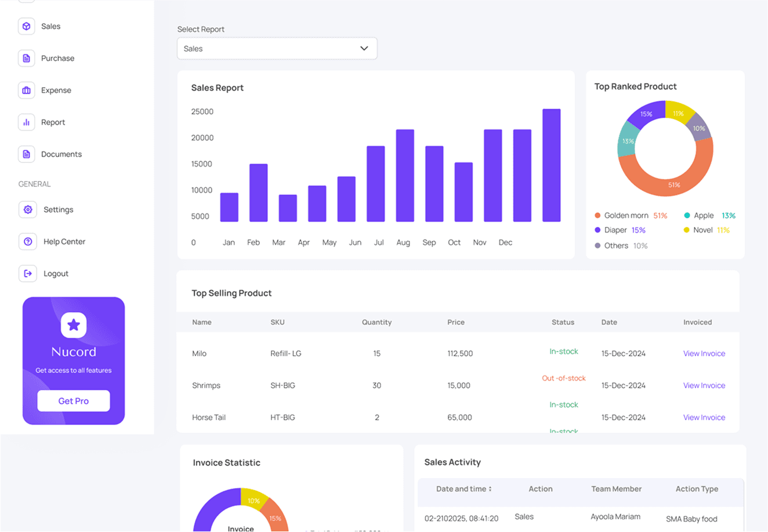Click the Help Center question mark icon
Screen dimensions: 768x532
pos(28,241)
